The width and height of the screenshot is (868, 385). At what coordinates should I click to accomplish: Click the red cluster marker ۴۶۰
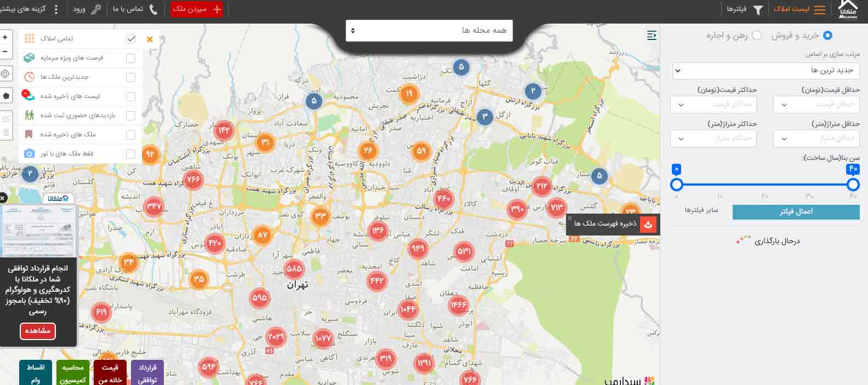pos(443,199)
